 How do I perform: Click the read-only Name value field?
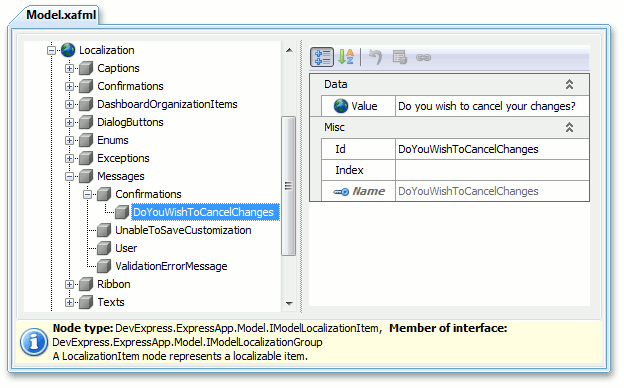click(x=492, y=191)
